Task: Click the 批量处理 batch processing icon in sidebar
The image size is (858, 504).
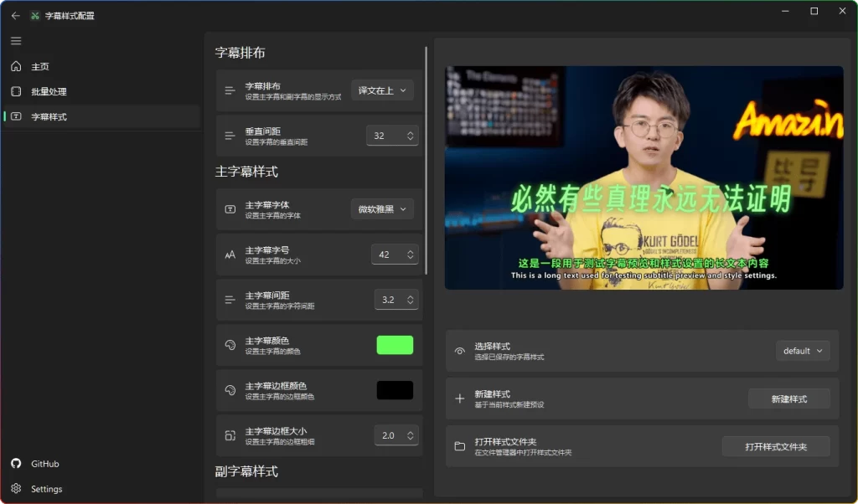Action: click(15, 91)
